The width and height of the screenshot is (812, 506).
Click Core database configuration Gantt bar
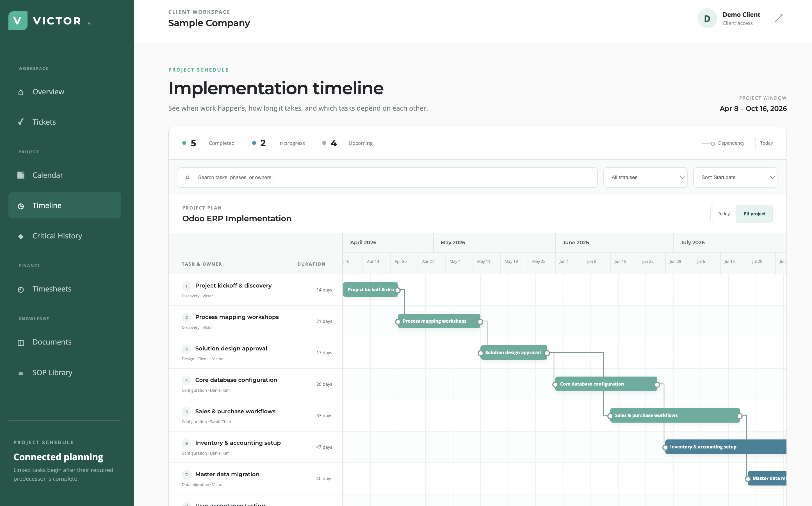(606, 384)
